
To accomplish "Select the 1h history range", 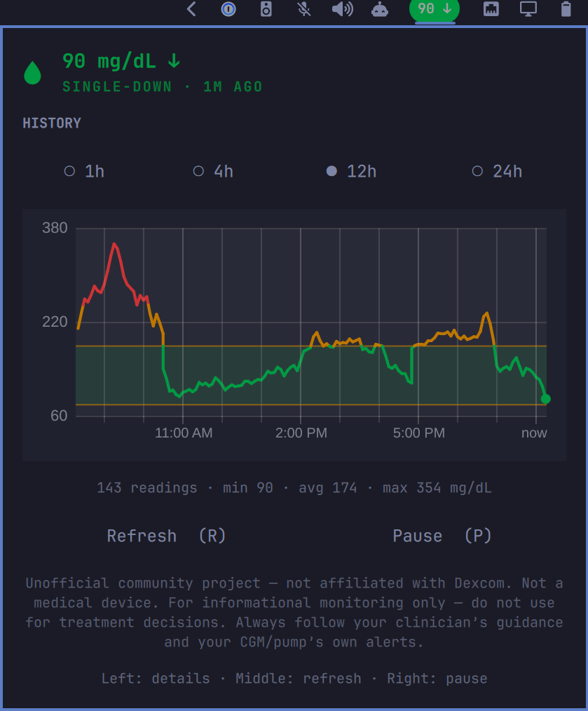I will (85, 171).
